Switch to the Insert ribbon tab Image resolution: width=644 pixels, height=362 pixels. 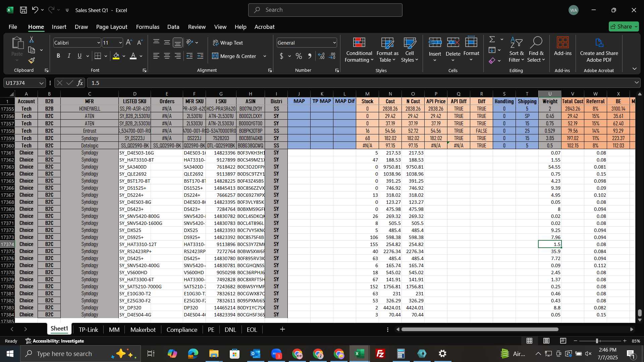[x=59, y=27]
